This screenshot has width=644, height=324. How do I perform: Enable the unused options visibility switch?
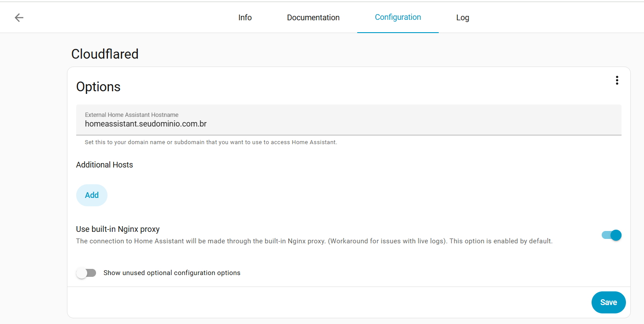coord(86,272)
